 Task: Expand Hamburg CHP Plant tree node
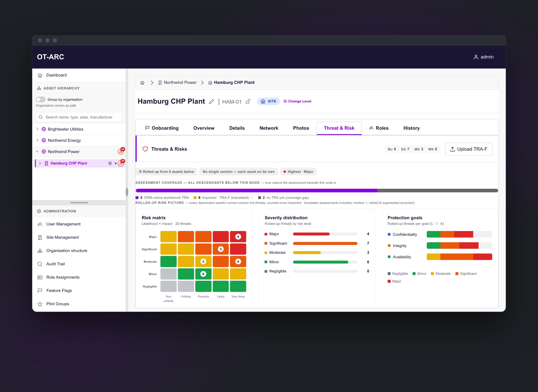[x=40, y=163]
